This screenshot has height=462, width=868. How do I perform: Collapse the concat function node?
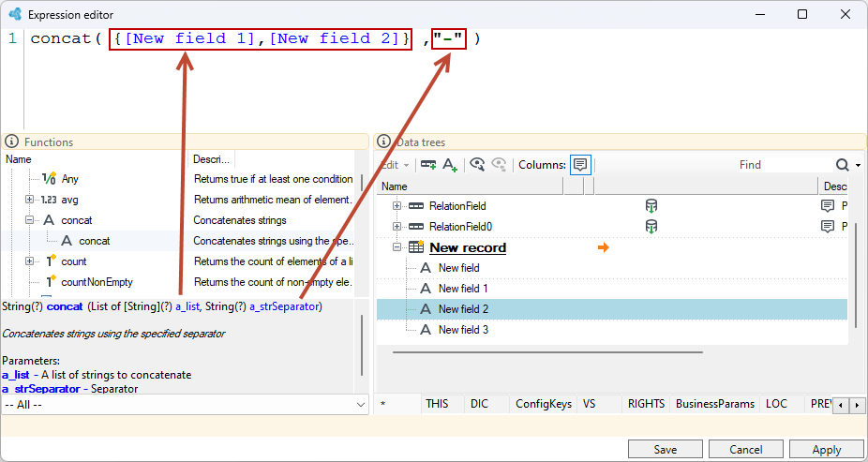pyautogui.click(x=29, y=219)
